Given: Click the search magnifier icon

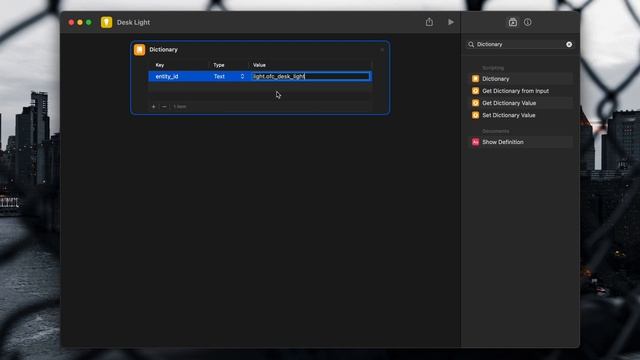Looking at the screenshot, I should click(471, 44).
